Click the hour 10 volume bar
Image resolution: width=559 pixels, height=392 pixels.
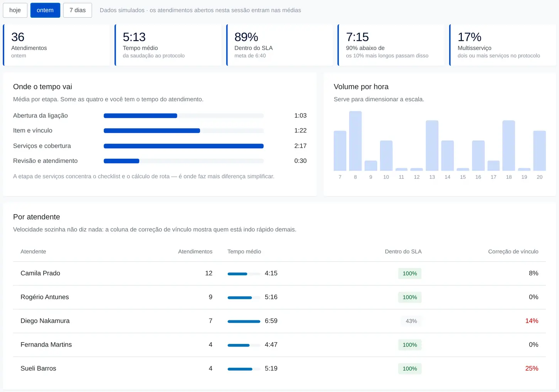(386, 156)
